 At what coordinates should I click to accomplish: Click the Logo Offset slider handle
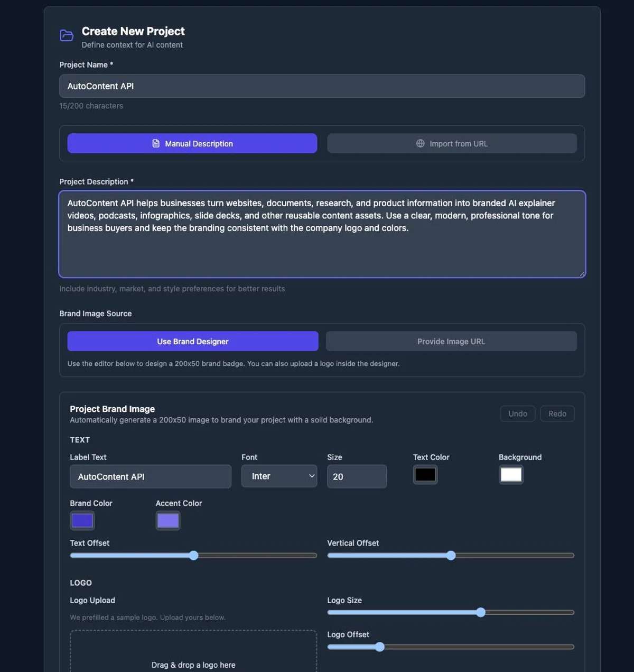(x=379, y=647)
